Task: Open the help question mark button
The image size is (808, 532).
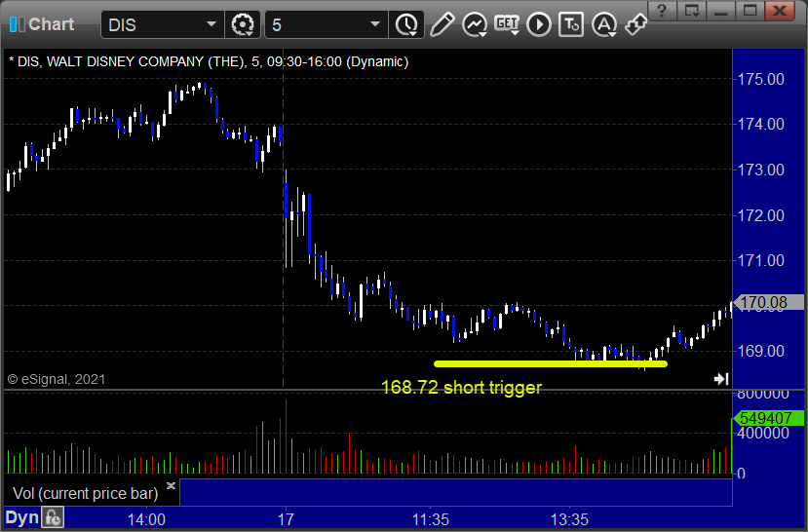Action: pos(662,11)
